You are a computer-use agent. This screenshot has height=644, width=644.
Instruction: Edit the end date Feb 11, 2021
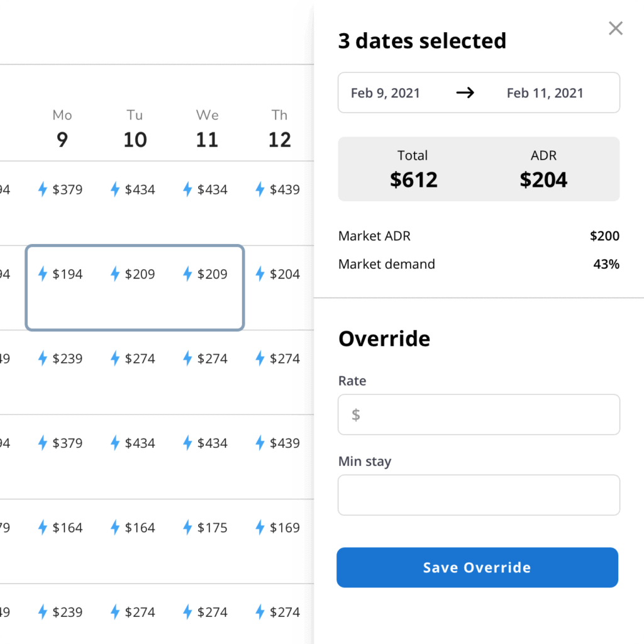[x=545, y=93]
